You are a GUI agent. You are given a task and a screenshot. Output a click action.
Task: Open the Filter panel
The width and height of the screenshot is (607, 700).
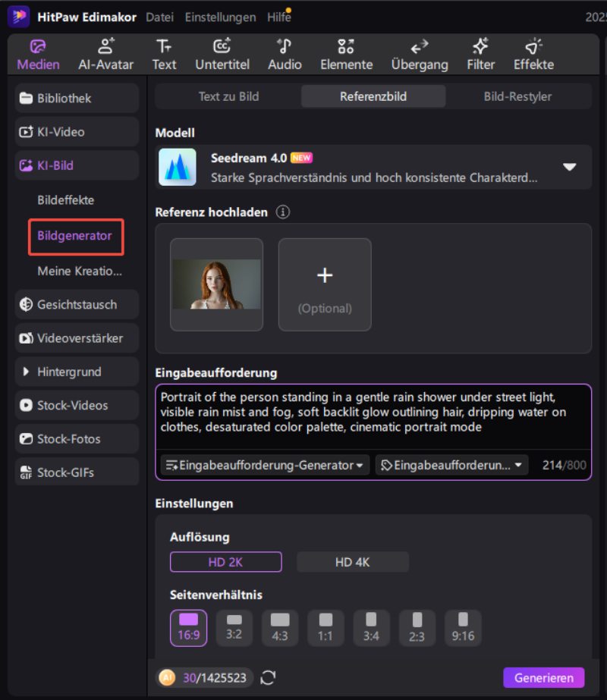coord(480,54)
